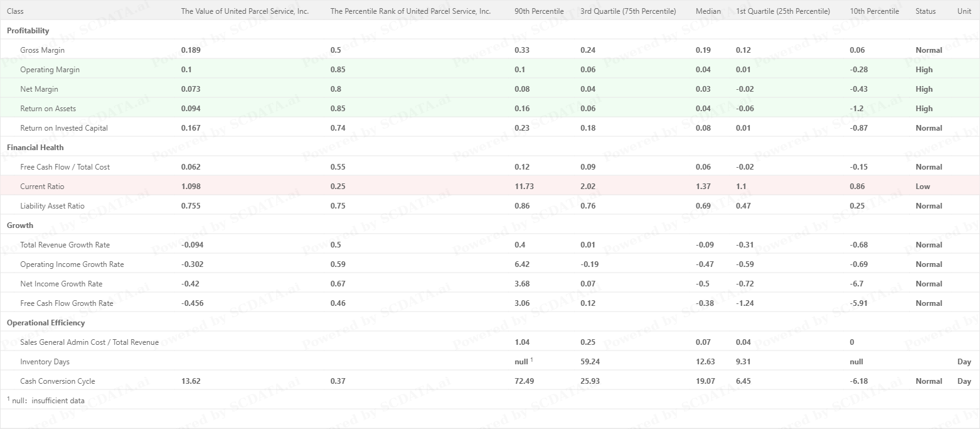Screen dimensions: 980x429
Task: Click the 90th Percentile column header
Action: (539, 11)
